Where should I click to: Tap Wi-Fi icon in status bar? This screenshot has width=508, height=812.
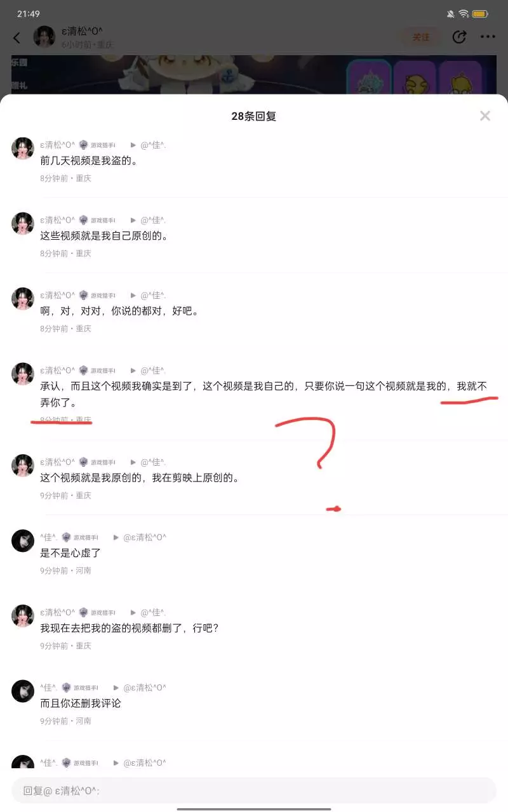point(464,13)
